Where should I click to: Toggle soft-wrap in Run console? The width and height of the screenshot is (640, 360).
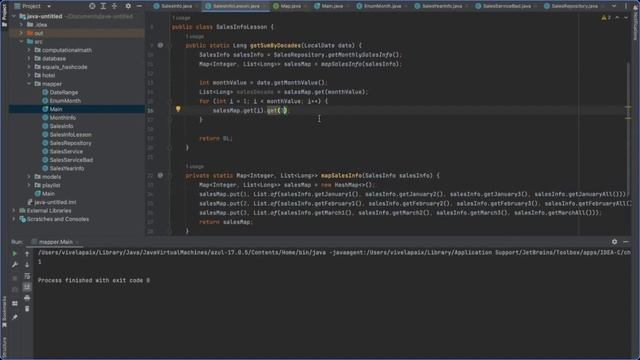click(27, 276)
